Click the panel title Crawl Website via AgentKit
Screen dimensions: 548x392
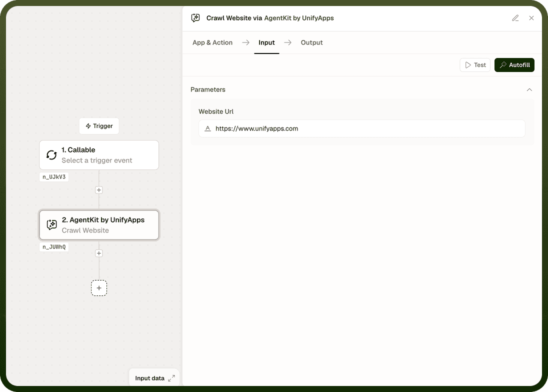270,18
